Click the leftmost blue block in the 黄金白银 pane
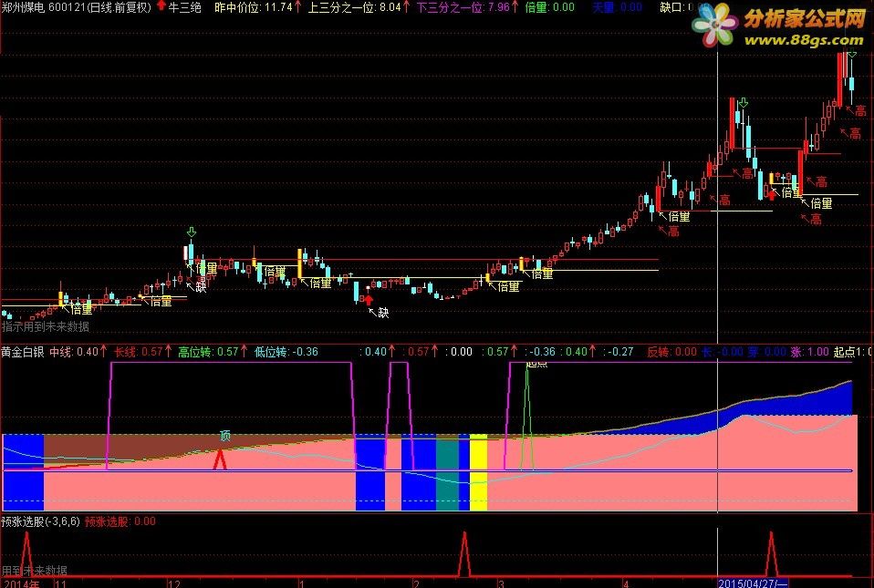 24,472
